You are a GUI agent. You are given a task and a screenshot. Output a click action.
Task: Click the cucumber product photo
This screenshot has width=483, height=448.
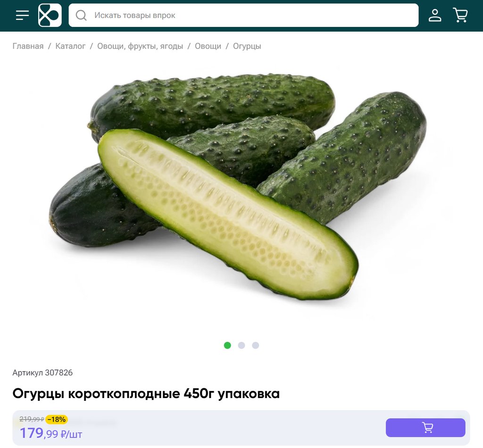[x=238, y=186]
